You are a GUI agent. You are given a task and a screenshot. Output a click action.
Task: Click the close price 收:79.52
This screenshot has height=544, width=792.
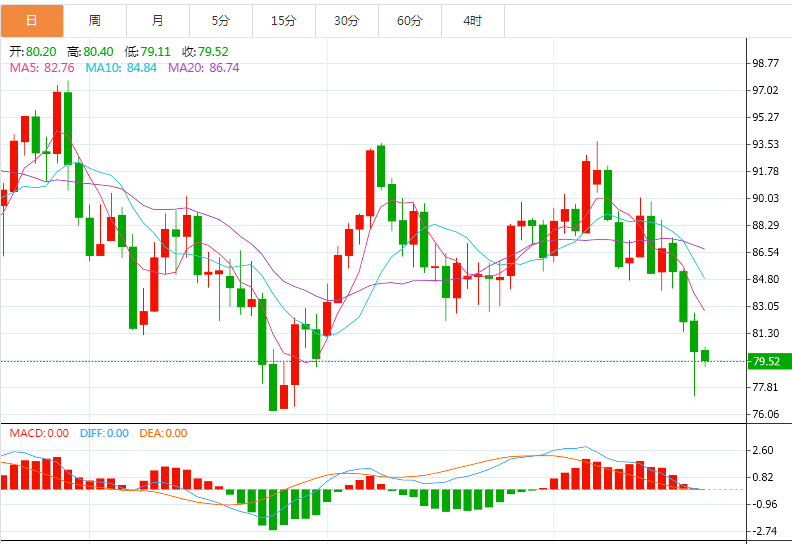click(205, 52)
